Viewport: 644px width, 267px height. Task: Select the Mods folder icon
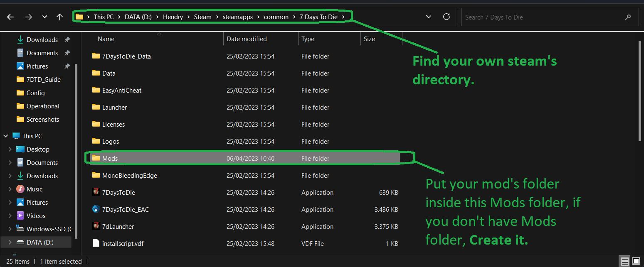pyautogui.click(x=96, y=158)
